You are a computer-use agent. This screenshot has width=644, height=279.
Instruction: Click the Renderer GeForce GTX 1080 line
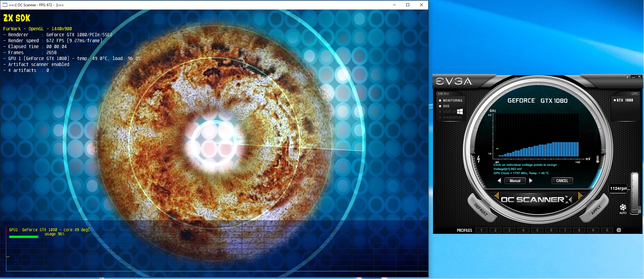[x=58, y=35]
